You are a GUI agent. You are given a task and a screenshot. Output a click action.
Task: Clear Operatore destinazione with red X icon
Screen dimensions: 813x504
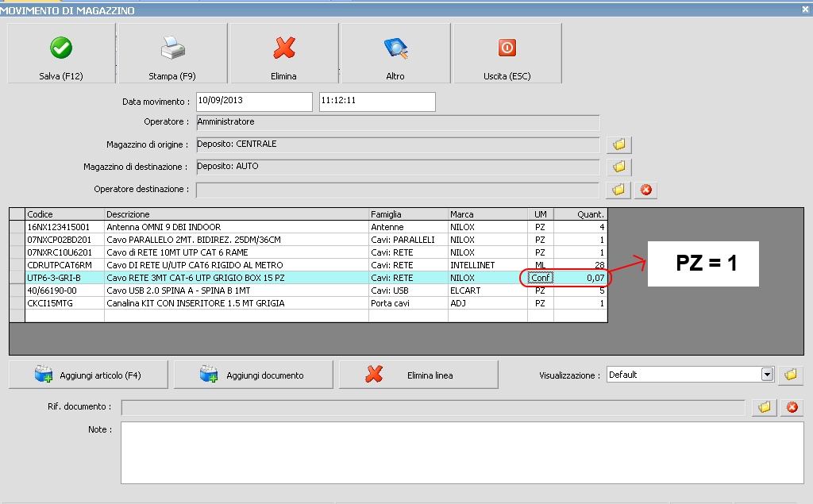click(645, 190)
